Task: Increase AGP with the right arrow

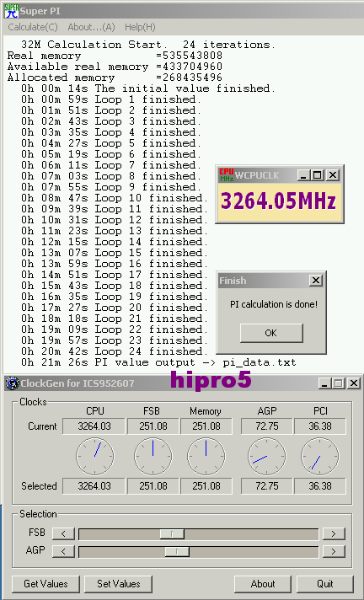Action: tap(334, 551)
